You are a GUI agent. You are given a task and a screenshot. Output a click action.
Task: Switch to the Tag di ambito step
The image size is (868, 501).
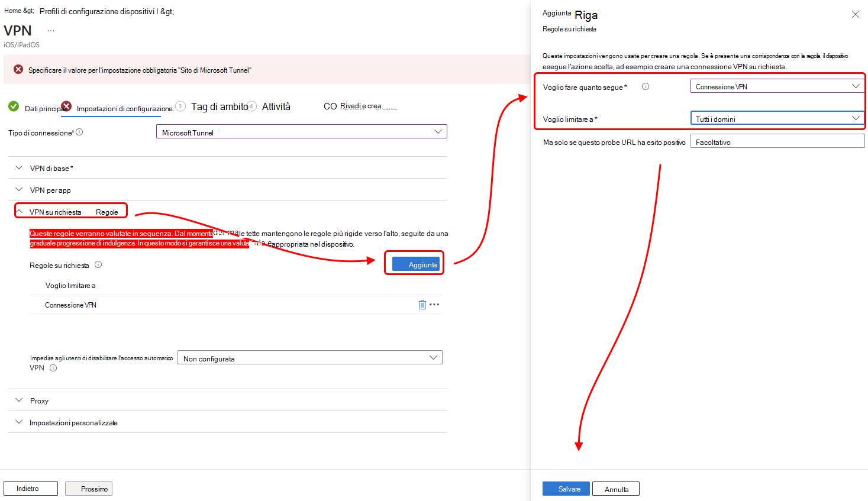pyautogui.click(x=212, y=106)
